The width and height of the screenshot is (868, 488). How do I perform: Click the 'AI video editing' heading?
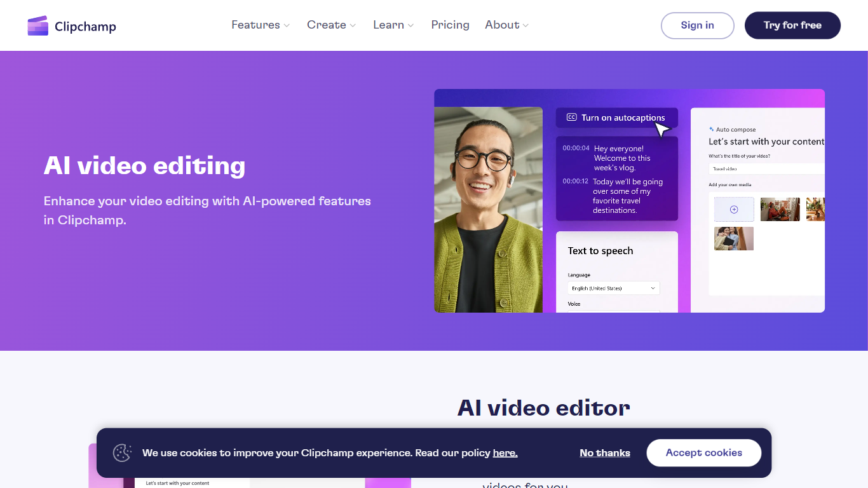click(144, 166)
